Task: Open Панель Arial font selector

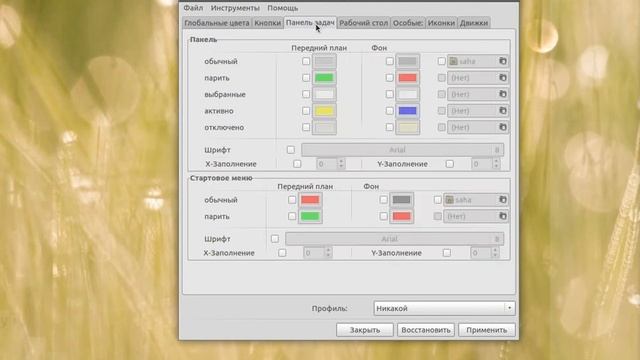Action: pyautogui.click(x=402, y=150)
